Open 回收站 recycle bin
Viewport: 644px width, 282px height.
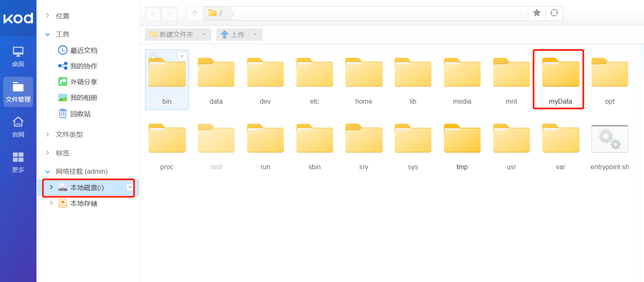coord(80,114)
